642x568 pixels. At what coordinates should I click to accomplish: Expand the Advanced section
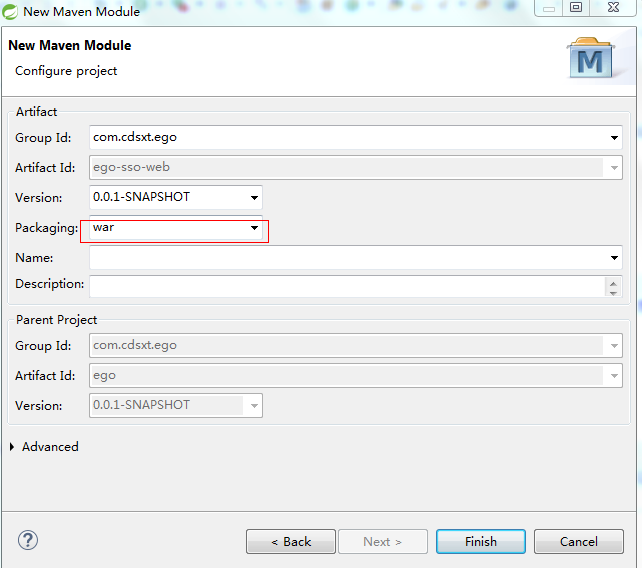point(12,447)
